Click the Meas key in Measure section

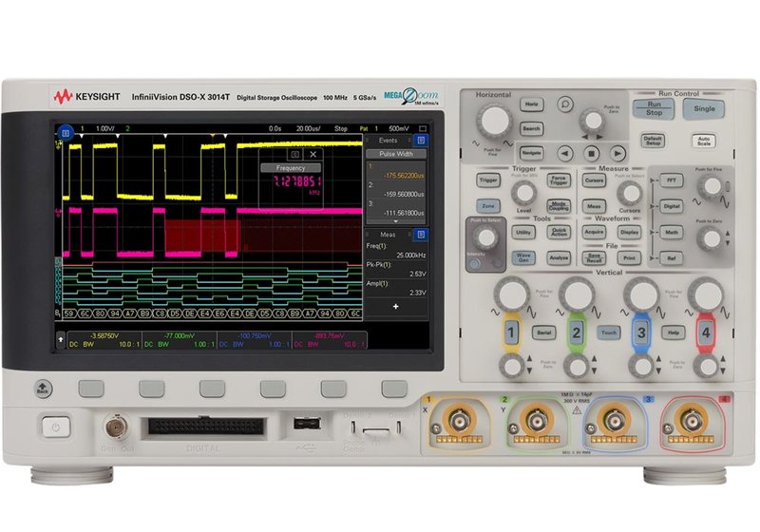pos(594,206)
